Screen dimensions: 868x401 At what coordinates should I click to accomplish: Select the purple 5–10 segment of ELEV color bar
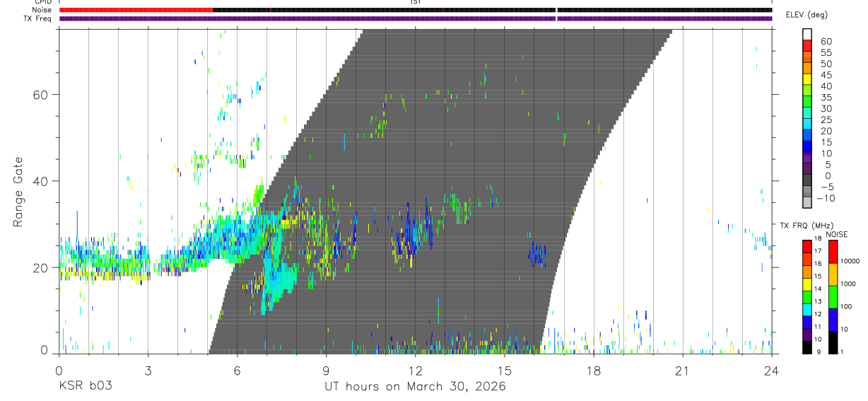click(807, 159)
